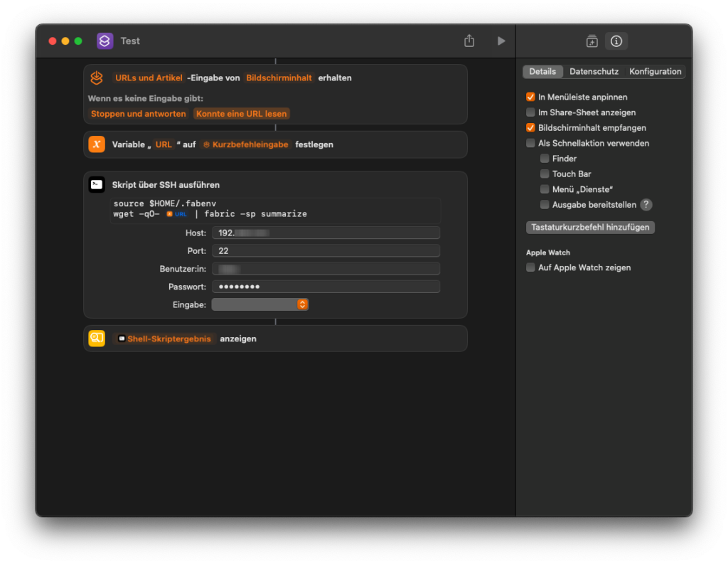
Task: Click the Apple Watch section heading
Action: point(548,252)
